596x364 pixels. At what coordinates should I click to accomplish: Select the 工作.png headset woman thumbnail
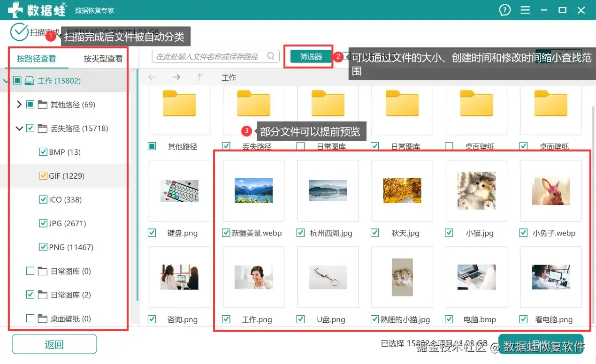253,277
